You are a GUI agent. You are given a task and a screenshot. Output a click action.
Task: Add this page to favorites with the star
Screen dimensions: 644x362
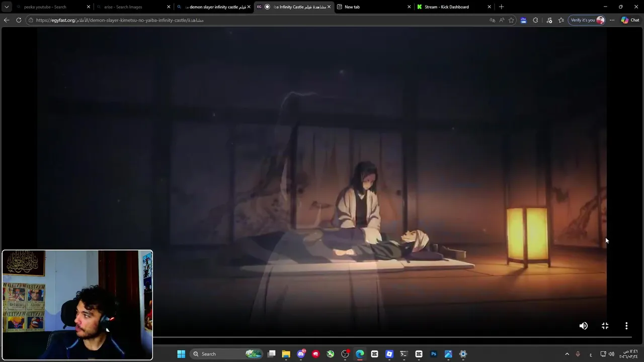[x=511, y=20]
